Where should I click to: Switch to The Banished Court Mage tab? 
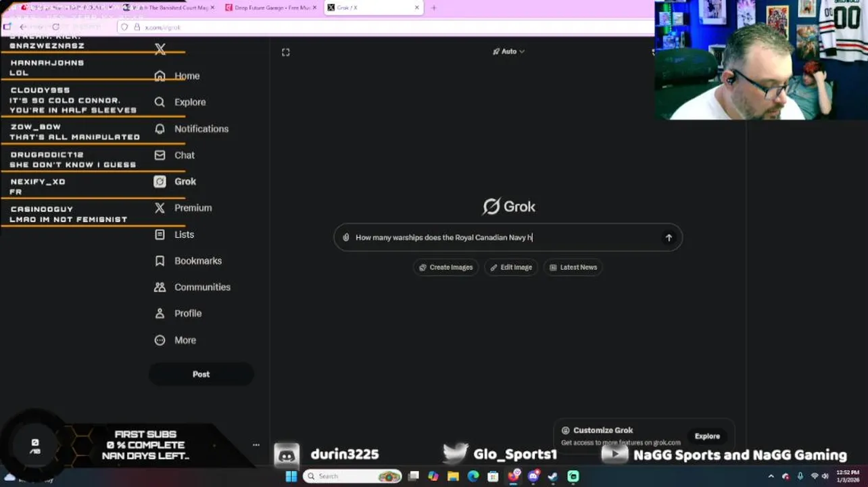click(x=168, y=7)
